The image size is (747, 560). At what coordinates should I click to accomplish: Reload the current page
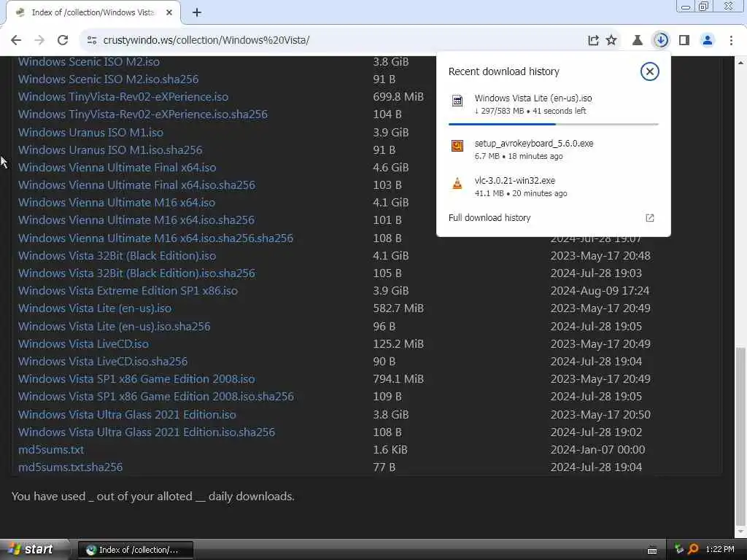(x=63, y=41)
